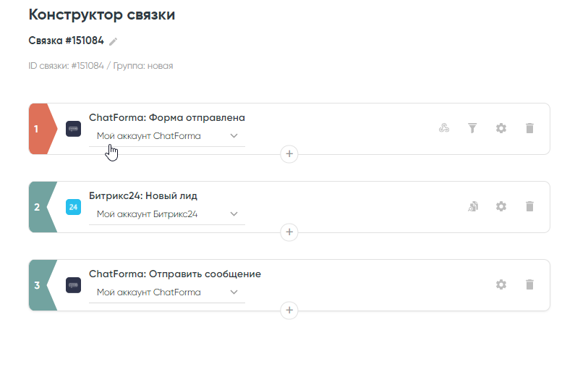Click the Битрикс24 app icon in step 2
Image resolution: width=588 pixels, height=380 pixels.
[x=73, y=207]
